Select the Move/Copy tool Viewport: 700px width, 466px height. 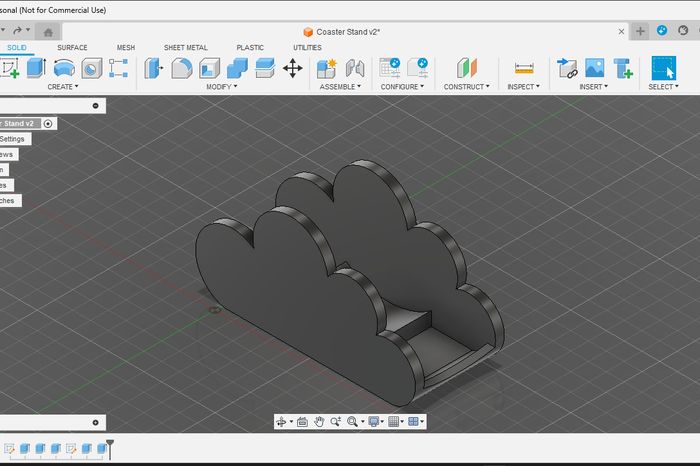292,68
